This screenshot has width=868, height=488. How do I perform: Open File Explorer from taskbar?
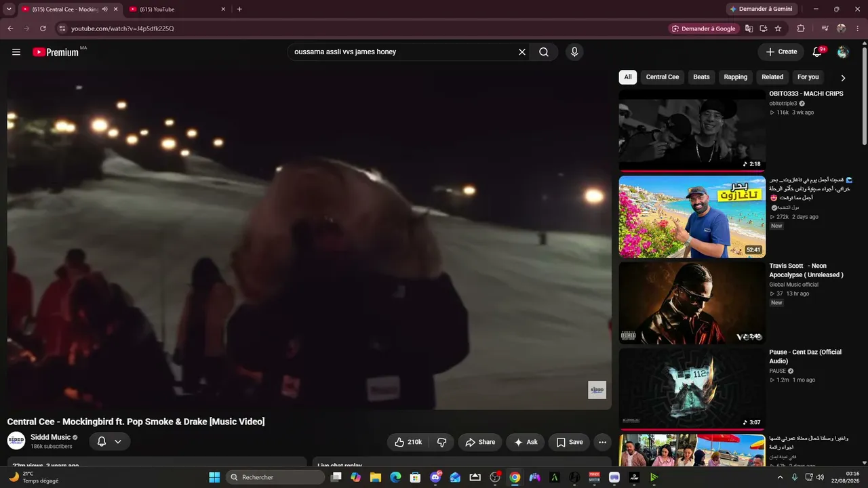click(376, 477)
